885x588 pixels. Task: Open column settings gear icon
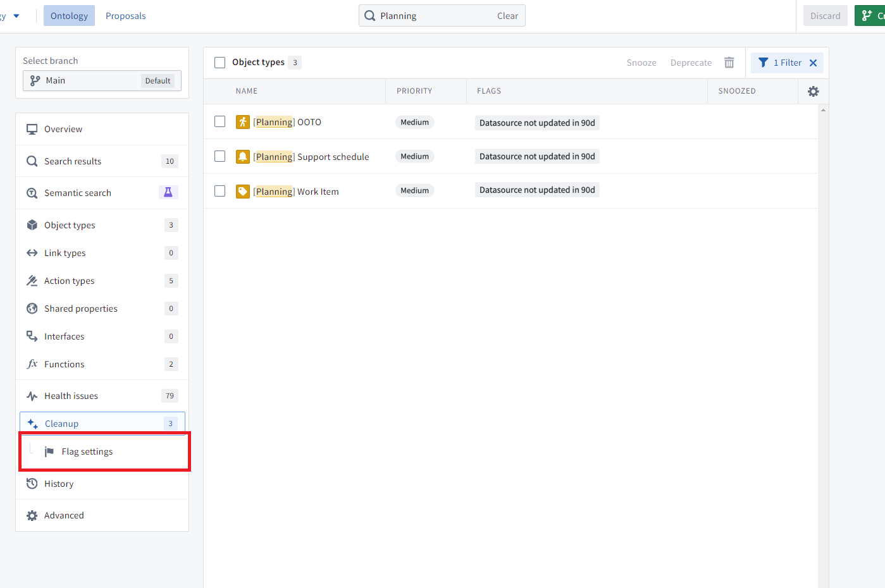coord(814,92)
